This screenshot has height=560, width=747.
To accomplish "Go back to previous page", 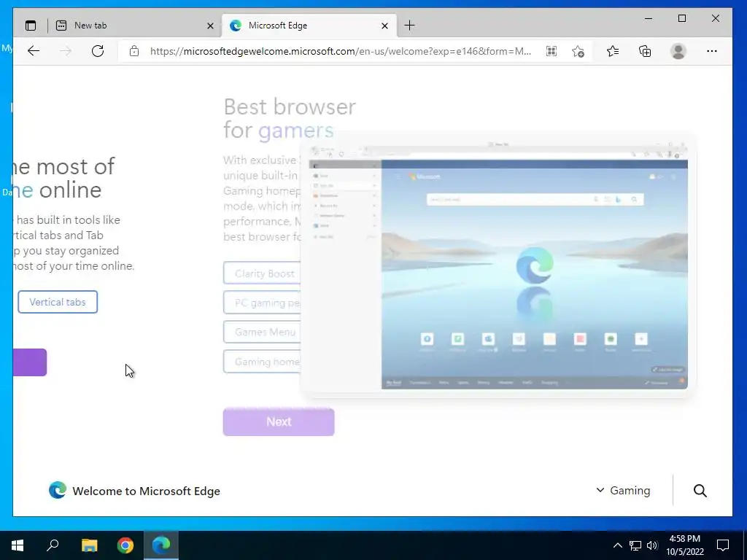I will (x=34, y=51).
